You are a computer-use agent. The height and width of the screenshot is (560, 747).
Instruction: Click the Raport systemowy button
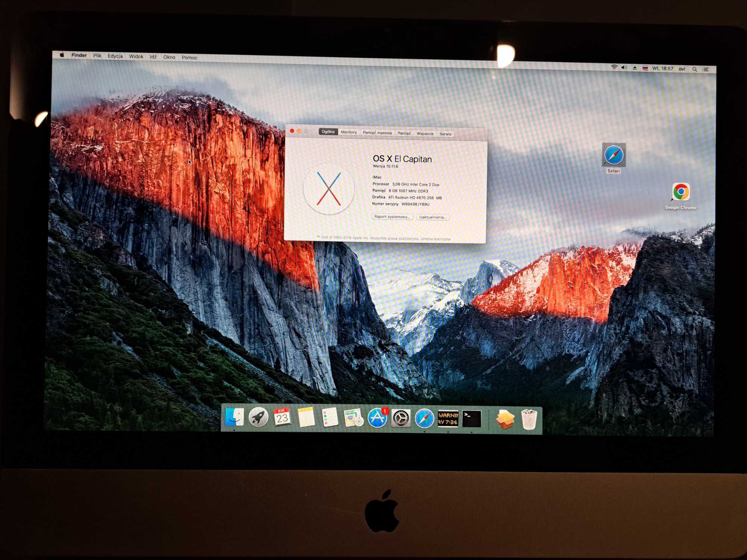tap(392, 217)
